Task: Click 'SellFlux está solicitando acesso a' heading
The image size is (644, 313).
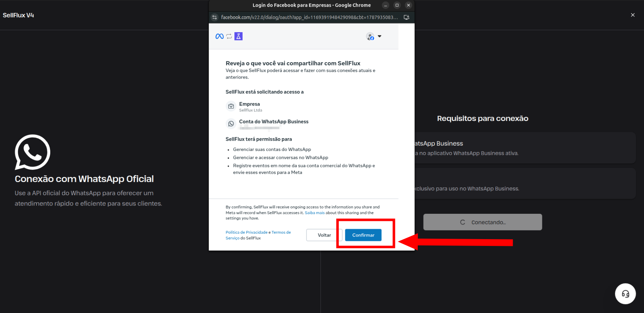Action: 264,92
